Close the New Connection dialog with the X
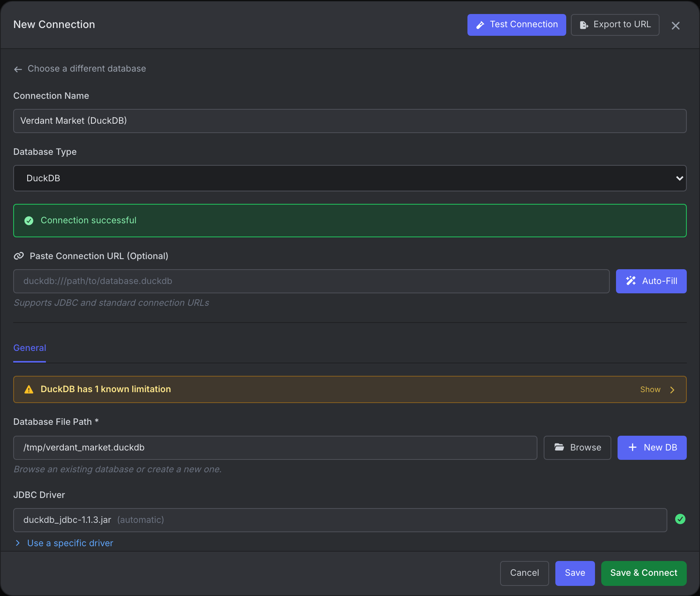 (675, 26)
